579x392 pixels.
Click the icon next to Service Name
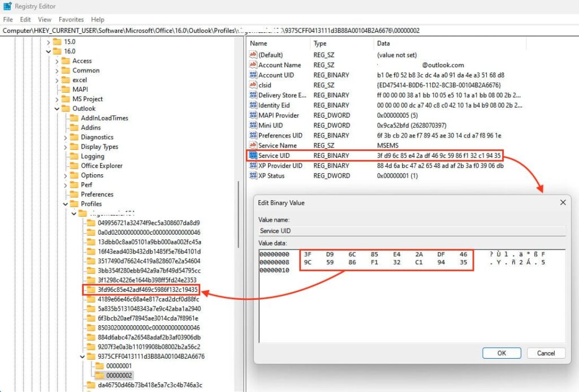tap(253, 146)
